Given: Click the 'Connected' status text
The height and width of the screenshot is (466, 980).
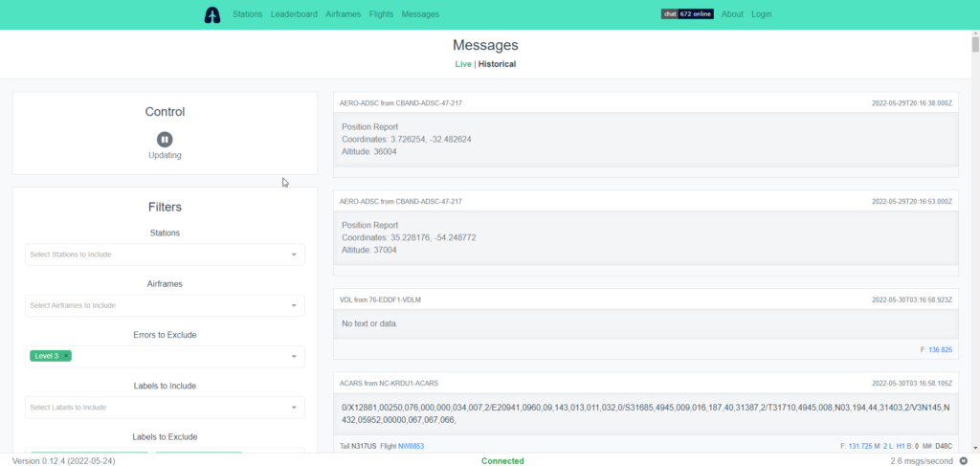Looking at the screenshot, I should (x=502, y=461).
